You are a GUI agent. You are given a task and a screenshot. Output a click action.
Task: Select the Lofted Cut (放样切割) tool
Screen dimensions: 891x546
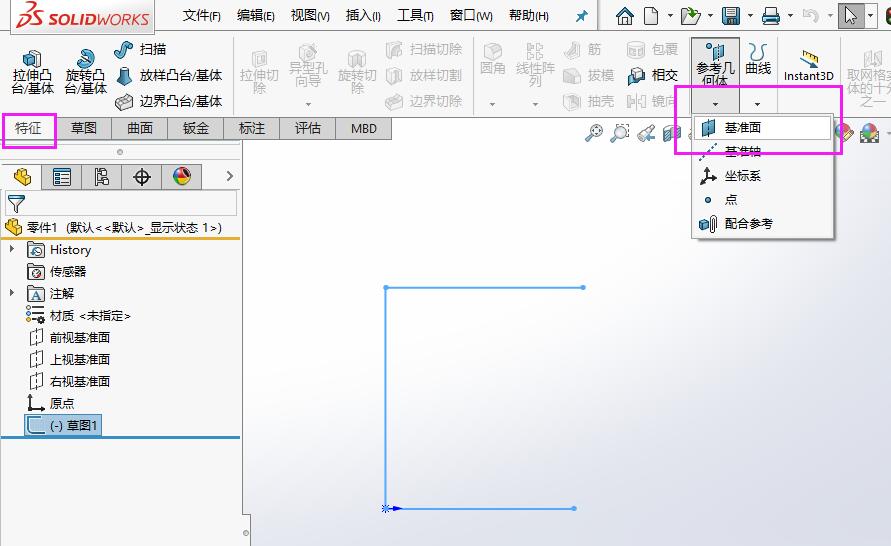424,75
